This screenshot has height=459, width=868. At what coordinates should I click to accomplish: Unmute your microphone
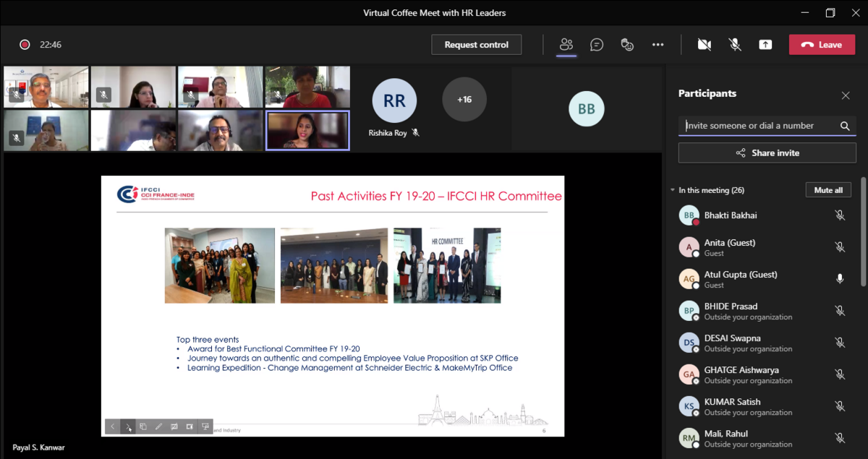pyautogui.click(x=735, y=45)
